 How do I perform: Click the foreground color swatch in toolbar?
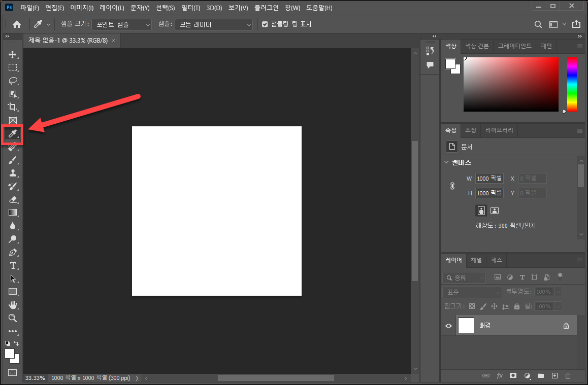10,354
